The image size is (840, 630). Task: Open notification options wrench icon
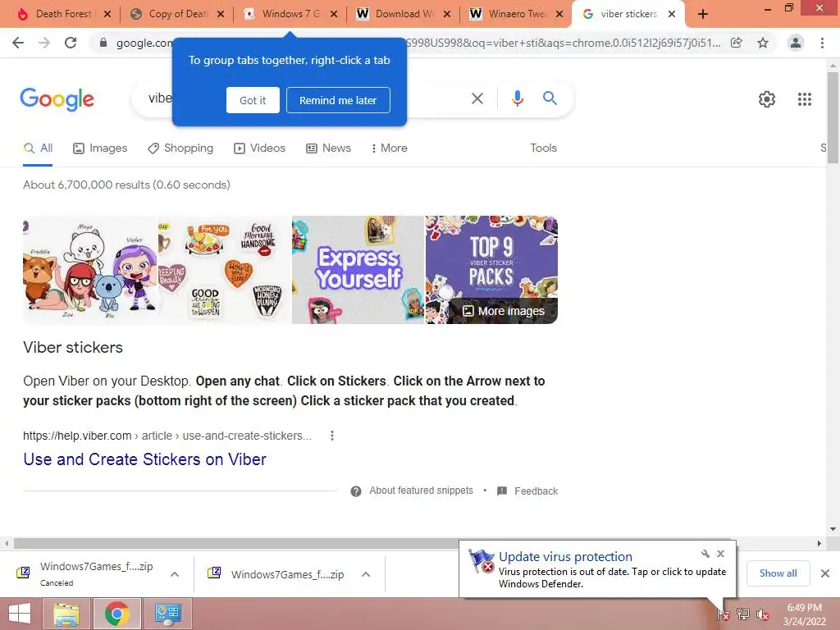click(705, 554)
